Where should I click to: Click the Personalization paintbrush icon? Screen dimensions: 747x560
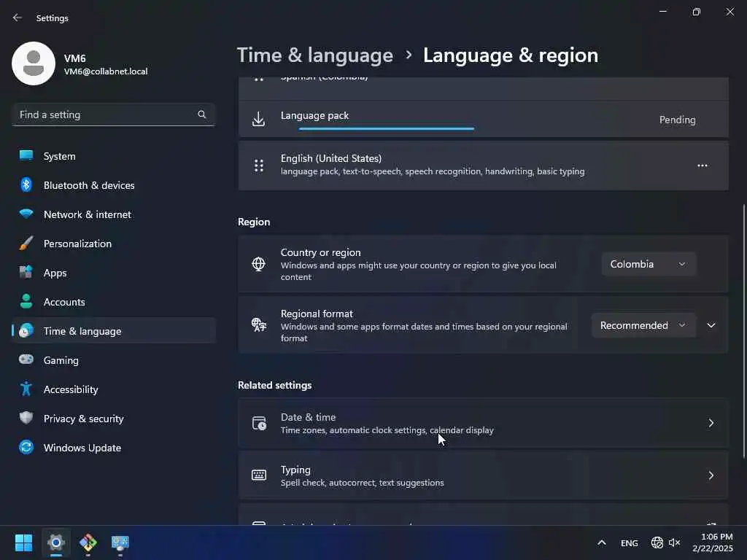(26, 244)
